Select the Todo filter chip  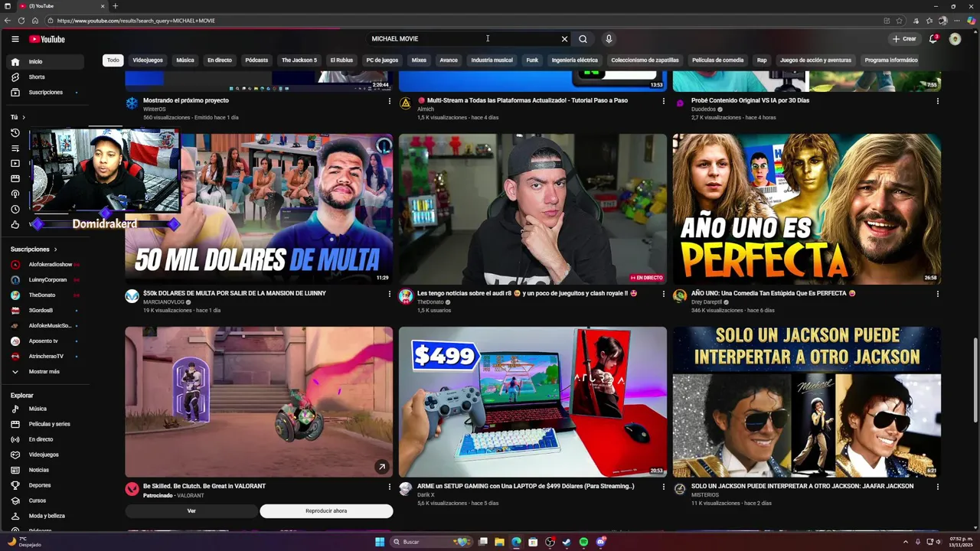click(x=113, y=60)
